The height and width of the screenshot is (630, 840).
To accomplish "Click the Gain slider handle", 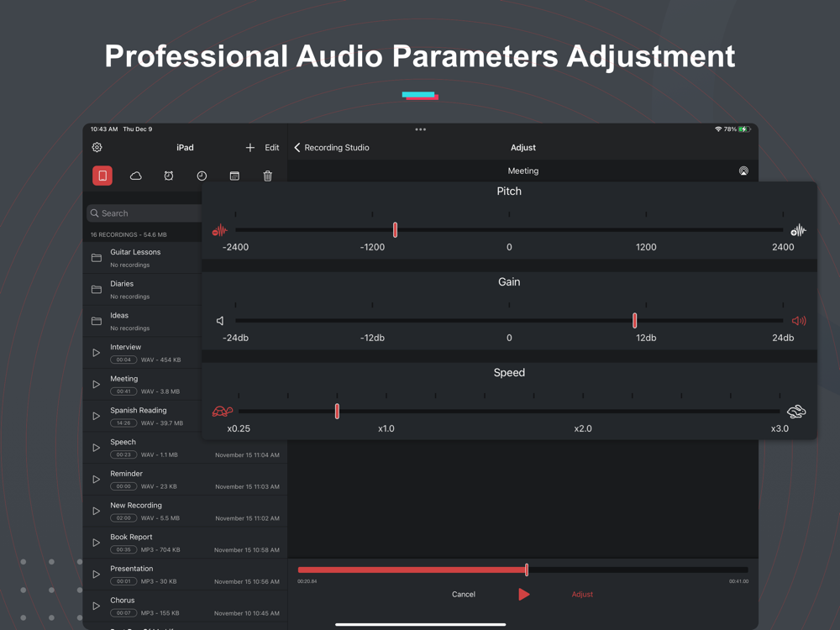I will pos(635,320).
